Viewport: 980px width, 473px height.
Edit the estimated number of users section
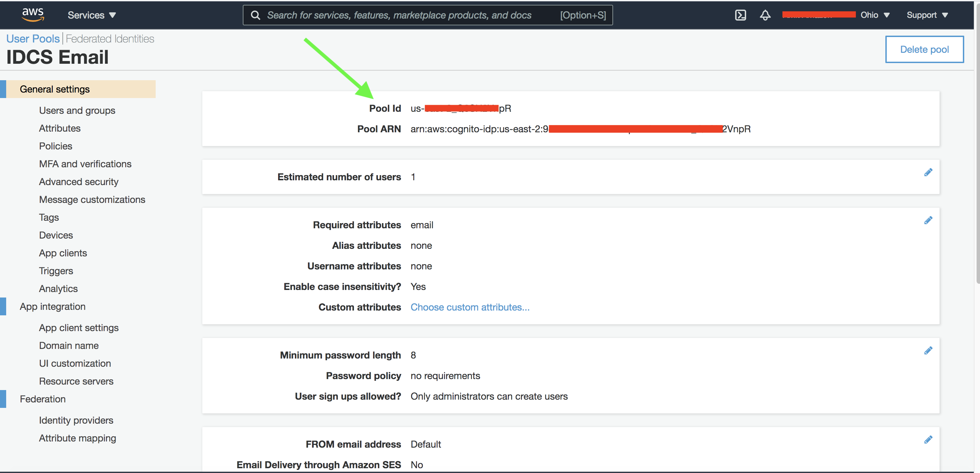pos(928,173)
